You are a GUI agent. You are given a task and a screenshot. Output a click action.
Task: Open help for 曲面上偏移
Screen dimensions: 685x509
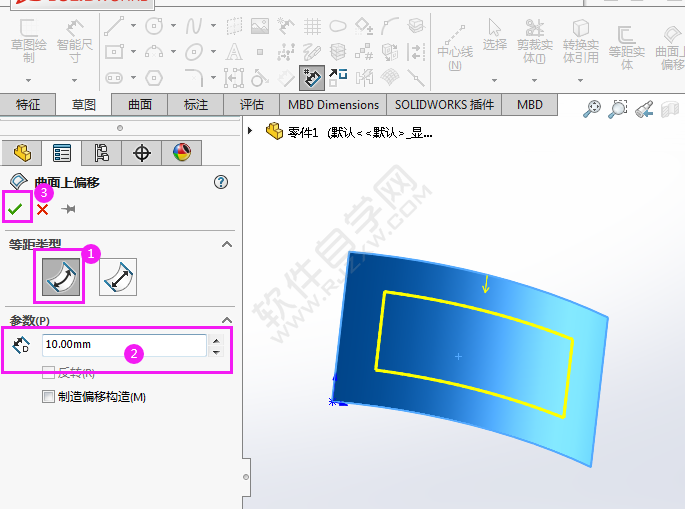coord(221,182)
